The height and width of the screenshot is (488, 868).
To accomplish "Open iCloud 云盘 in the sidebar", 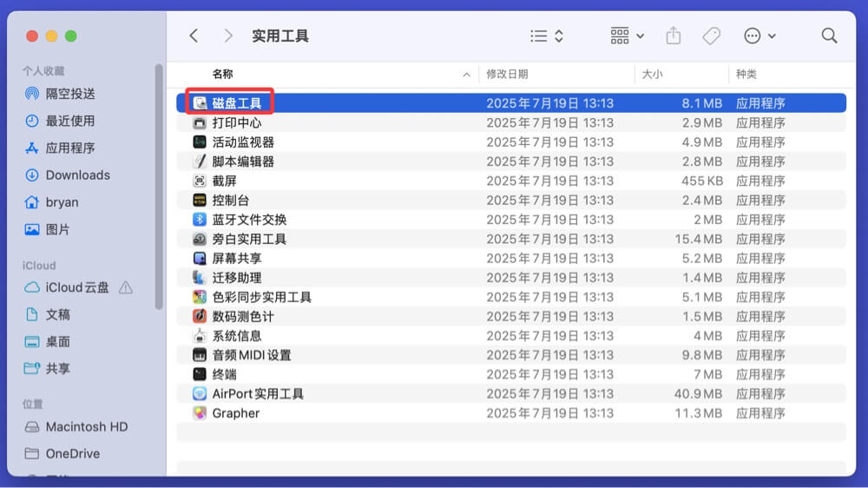I will click(68, 287).
